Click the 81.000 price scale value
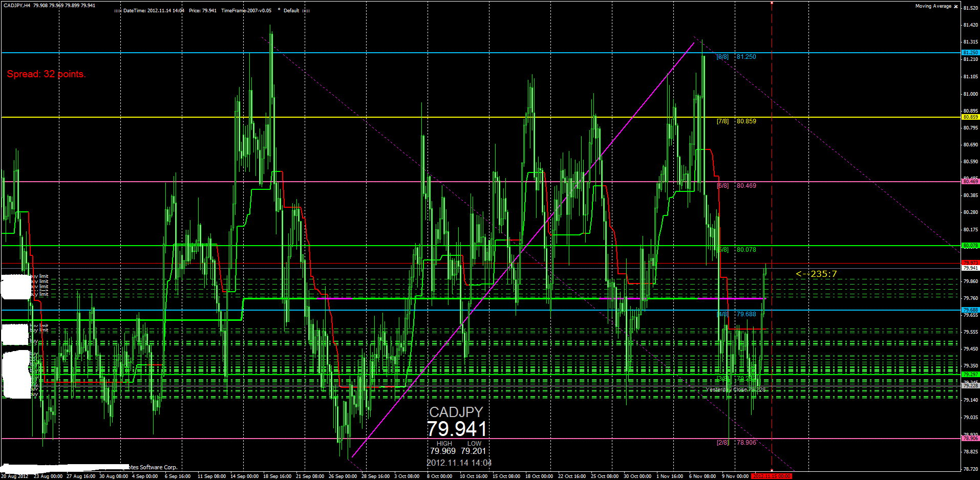 [970, 94]
